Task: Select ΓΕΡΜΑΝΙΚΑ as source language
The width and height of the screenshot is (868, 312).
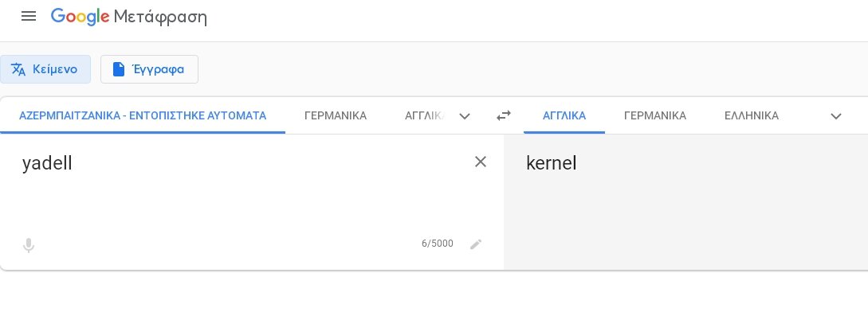Action: pos(336,115)
